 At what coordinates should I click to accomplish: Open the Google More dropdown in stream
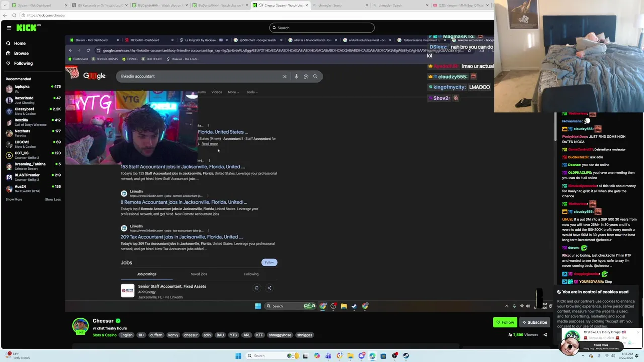[x=233, y=92]
